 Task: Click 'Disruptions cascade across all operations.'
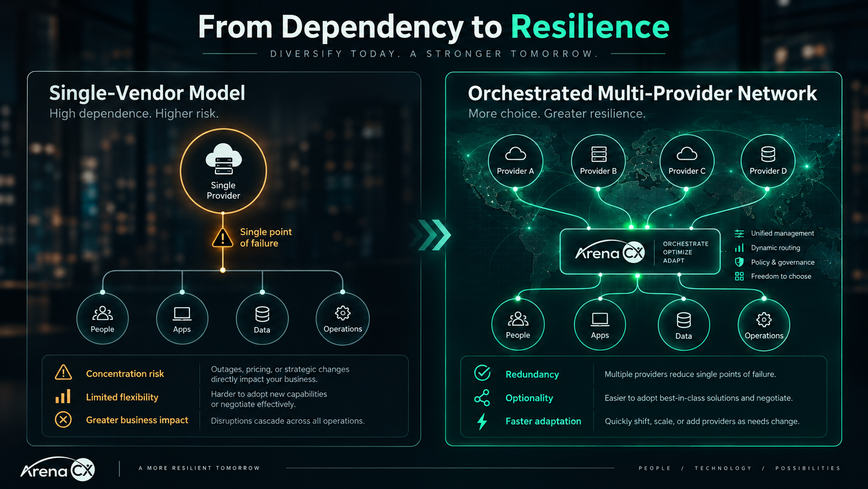[x=288, y=421]
